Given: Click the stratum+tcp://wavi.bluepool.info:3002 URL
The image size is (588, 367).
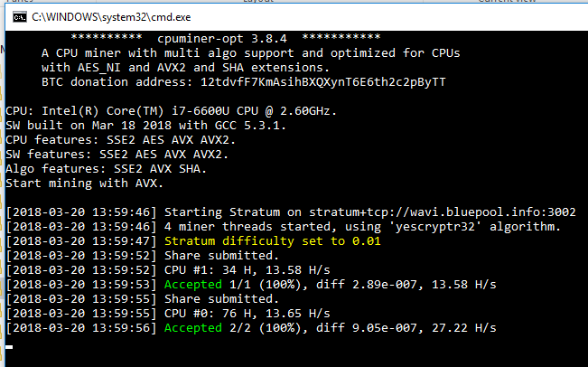Looking at the screenshot, I should coord(442,212).
